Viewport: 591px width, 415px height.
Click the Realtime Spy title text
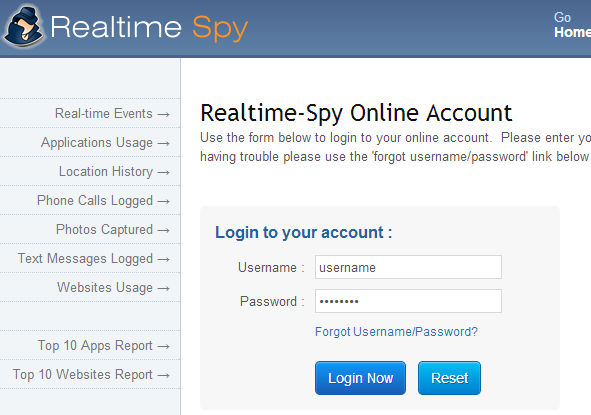point(149,28)
